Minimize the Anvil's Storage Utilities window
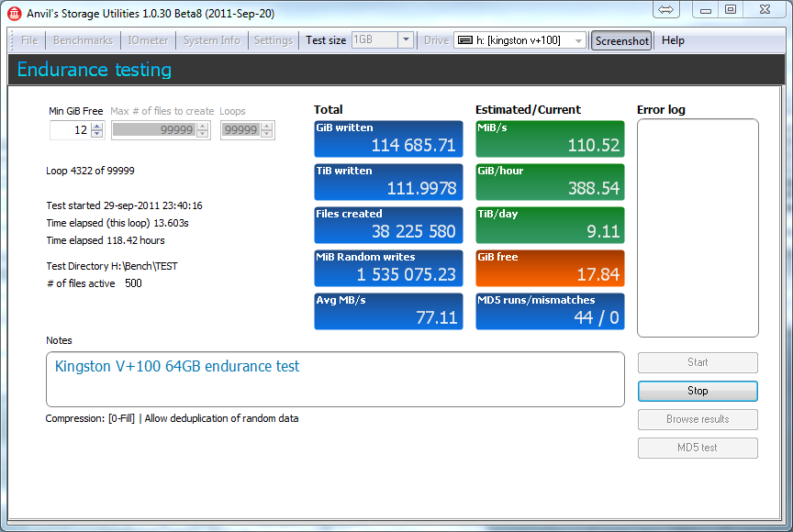The image size is (793, 532). coord(706,9)
